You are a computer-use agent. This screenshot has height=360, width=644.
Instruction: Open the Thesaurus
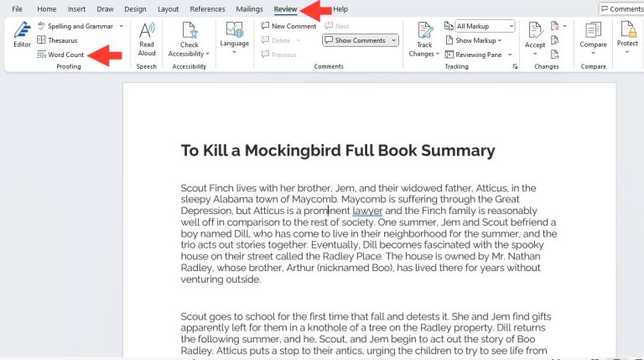(57, 40)
